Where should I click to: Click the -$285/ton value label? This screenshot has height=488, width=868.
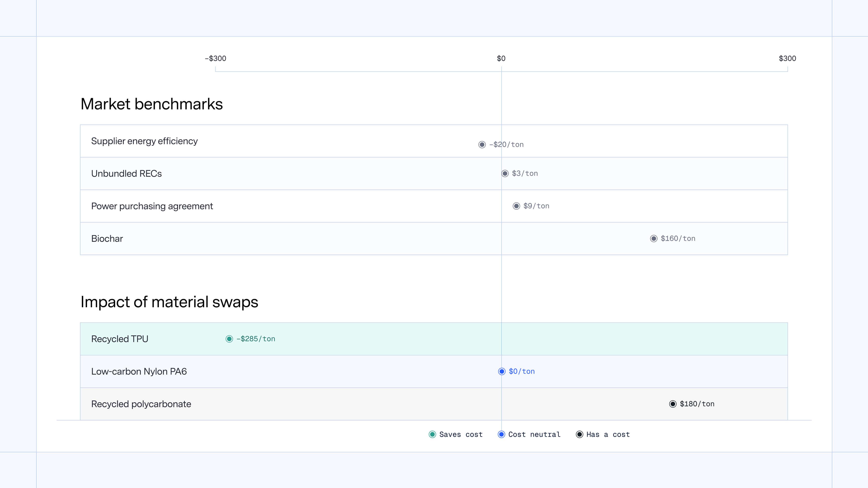point(256,339)
